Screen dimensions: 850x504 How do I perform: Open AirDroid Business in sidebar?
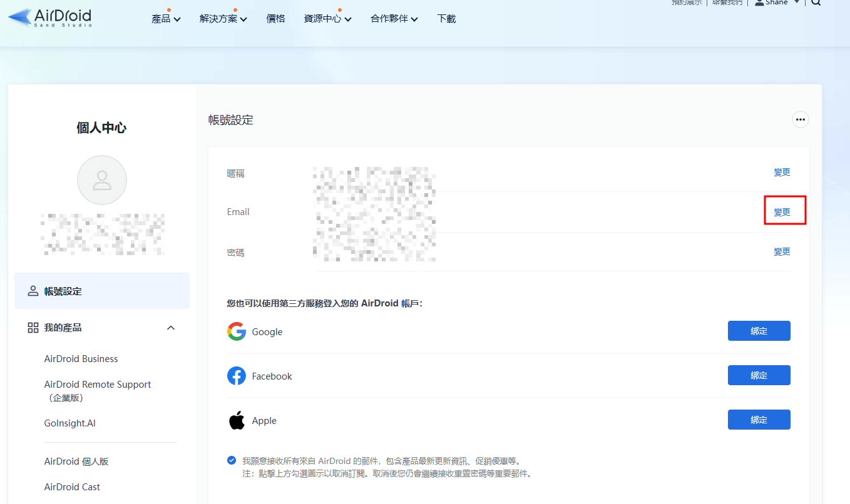(x=81, y=359)
